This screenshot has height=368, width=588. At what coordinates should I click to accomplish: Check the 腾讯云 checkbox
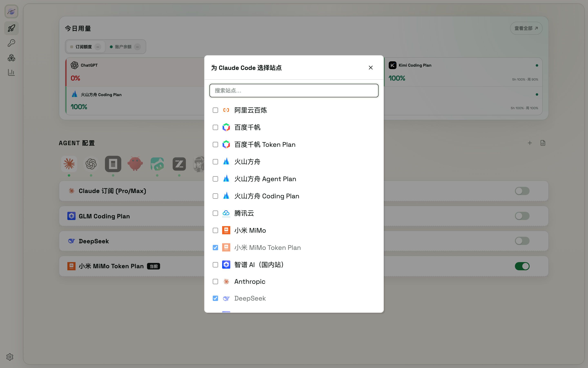[x=215, y=213]
